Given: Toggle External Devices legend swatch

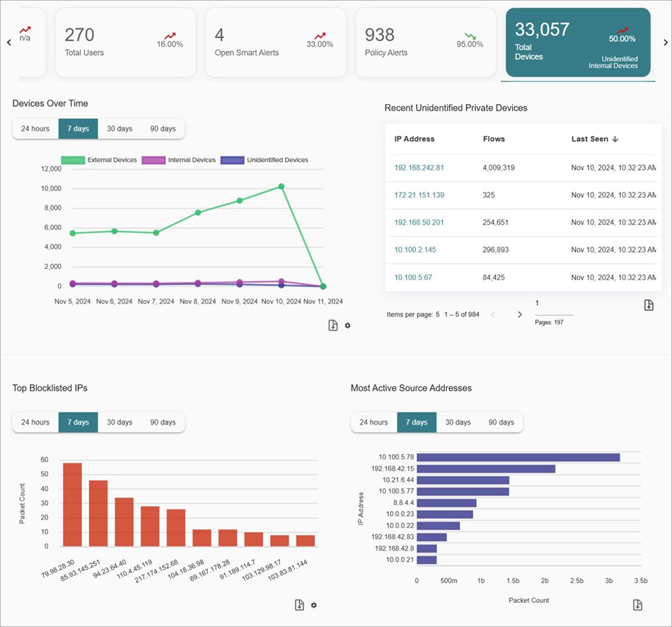Looking at the screenshot, I should (x=73, y=160).
